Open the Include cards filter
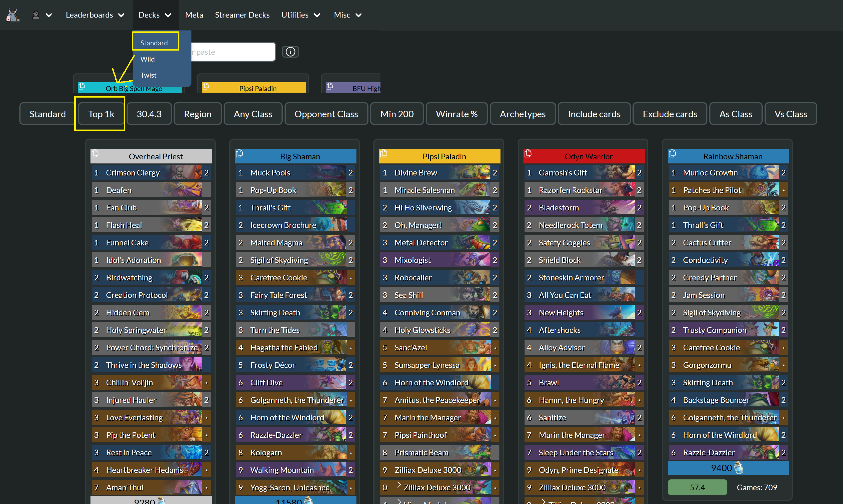 click(x=594, y=114)
